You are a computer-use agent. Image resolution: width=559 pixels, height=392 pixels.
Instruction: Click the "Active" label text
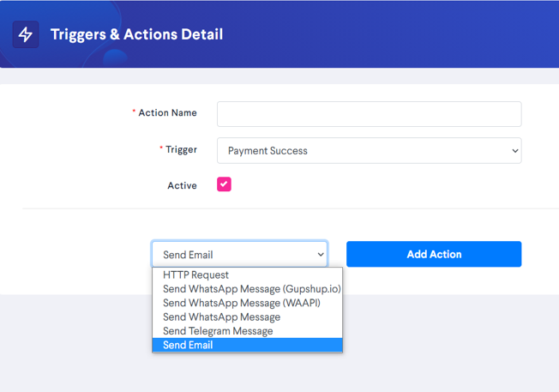[182, 185]
